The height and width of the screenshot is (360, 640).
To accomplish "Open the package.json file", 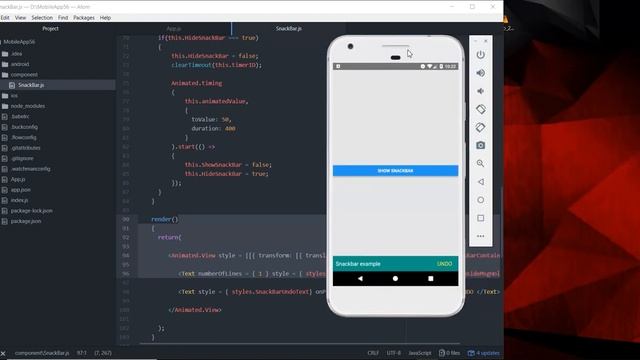I will [26, 221].
